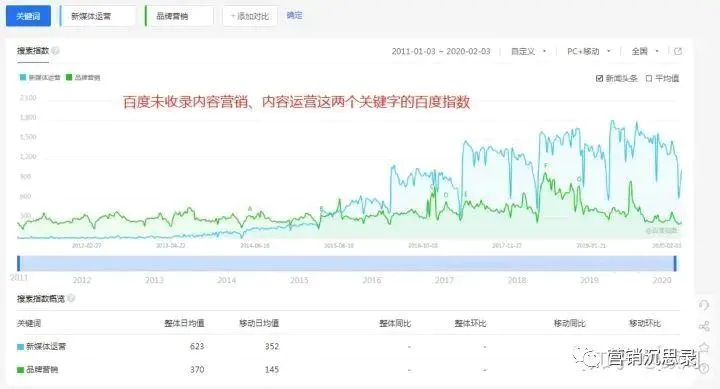Click news marker F on the chart

(546, 166)
